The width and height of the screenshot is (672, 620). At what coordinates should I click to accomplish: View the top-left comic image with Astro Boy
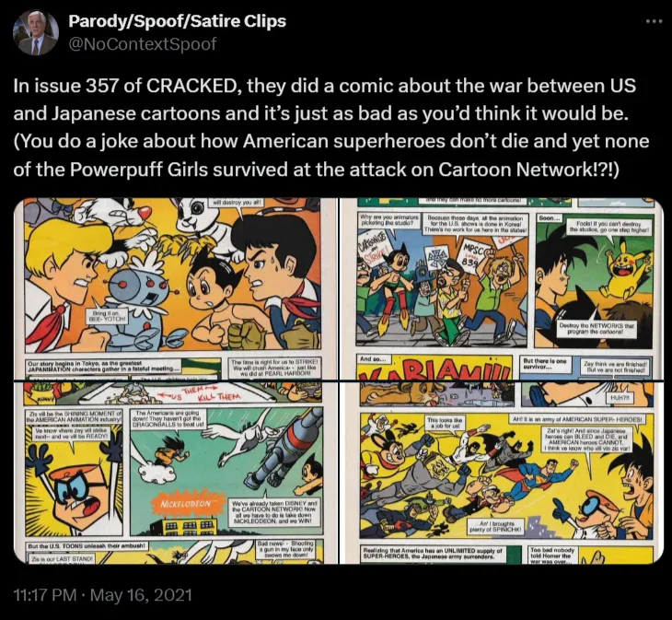176,289
